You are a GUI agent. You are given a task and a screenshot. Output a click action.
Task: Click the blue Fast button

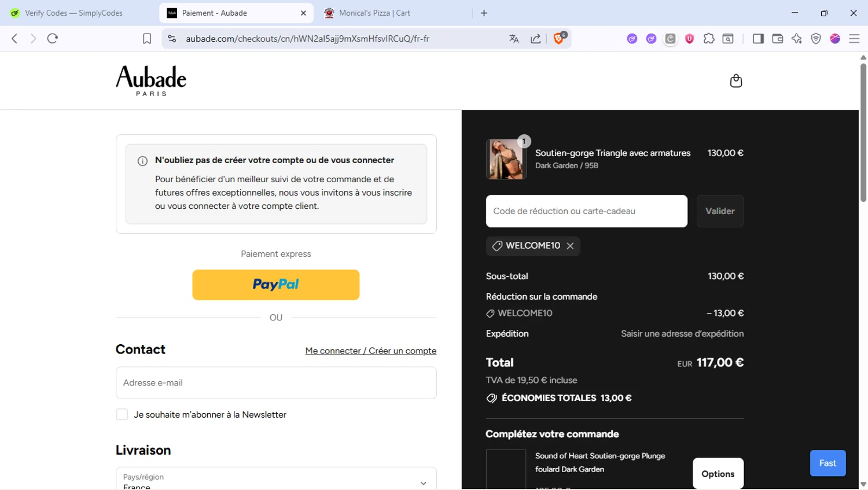pyautogui.click(x=827, y=463)
